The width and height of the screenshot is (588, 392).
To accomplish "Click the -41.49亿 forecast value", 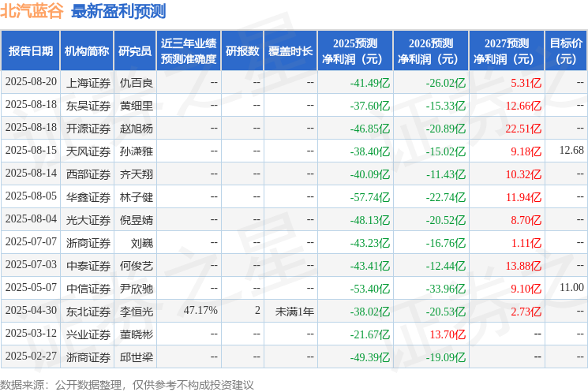I will [x=369, y=83].
